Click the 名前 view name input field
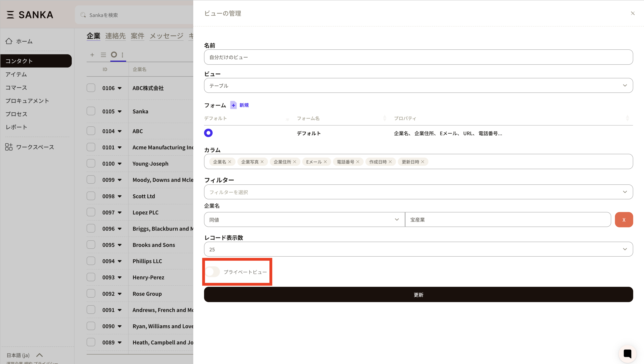 (418, 57)
